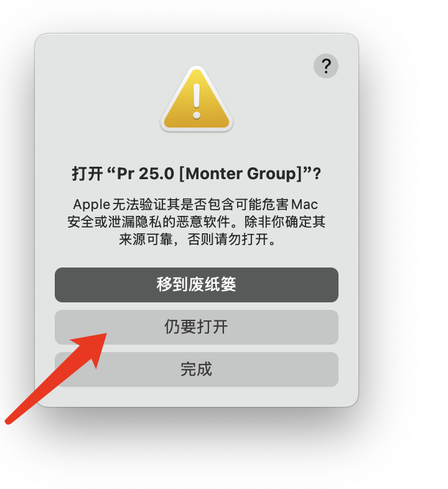Dismiss the dialog with 完成

click(197, 370)
